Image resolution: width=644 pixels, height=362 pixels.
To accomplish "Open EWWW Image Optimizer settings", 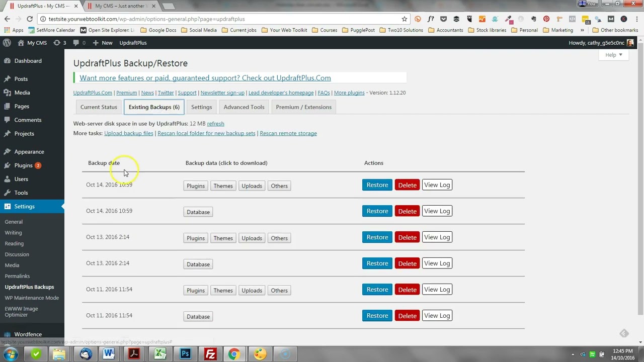I will click(21, 312).
